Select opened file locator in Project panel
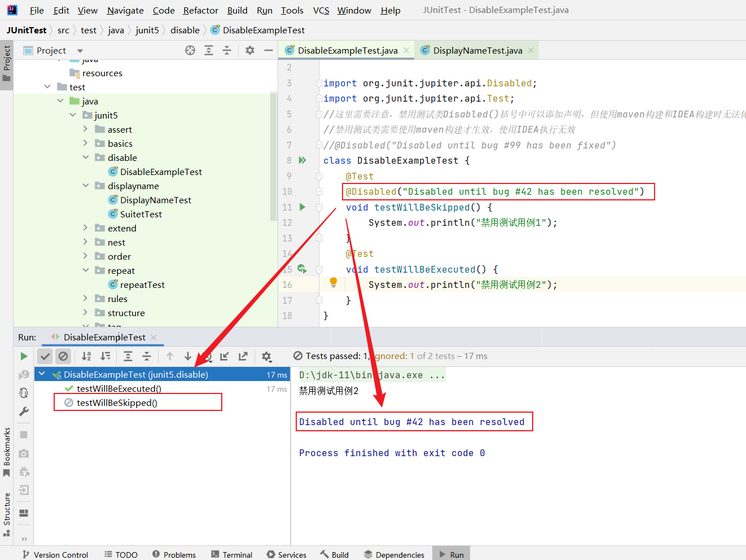This screenshot has width=746, height=560. pos(190,50)
